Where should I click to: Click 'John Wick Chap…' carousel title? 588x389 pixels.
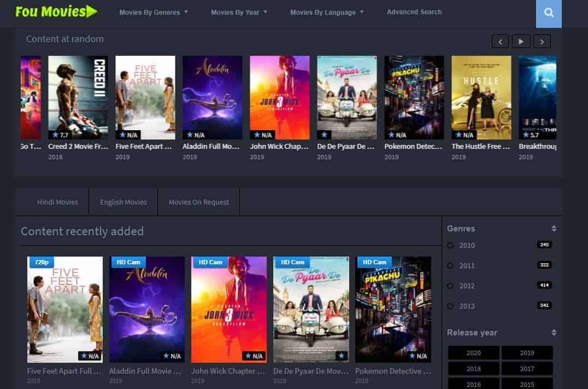(279, 147)
